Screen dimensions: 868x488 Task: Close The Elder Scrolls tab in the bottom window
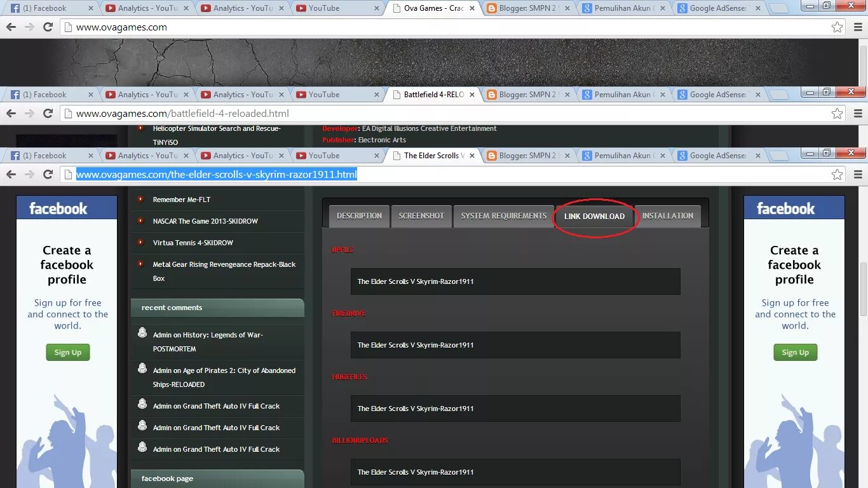click(x=472, y=156)
